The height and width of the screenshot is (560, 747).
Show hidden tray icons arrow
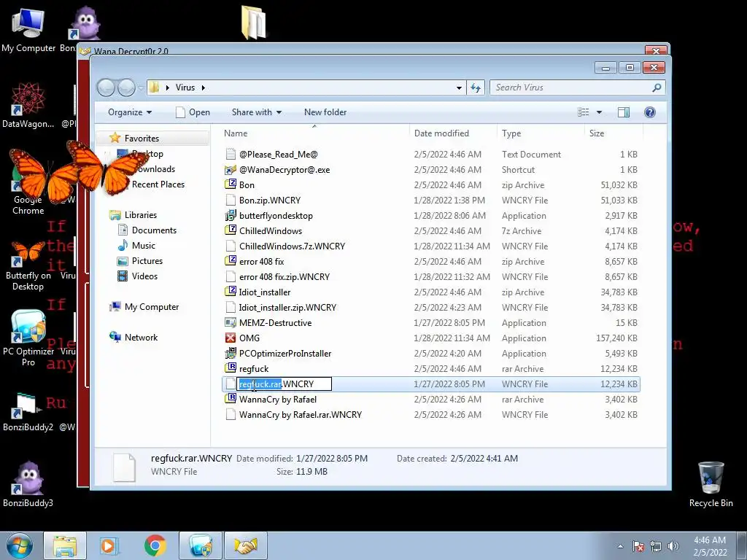(x=620, y=546)
